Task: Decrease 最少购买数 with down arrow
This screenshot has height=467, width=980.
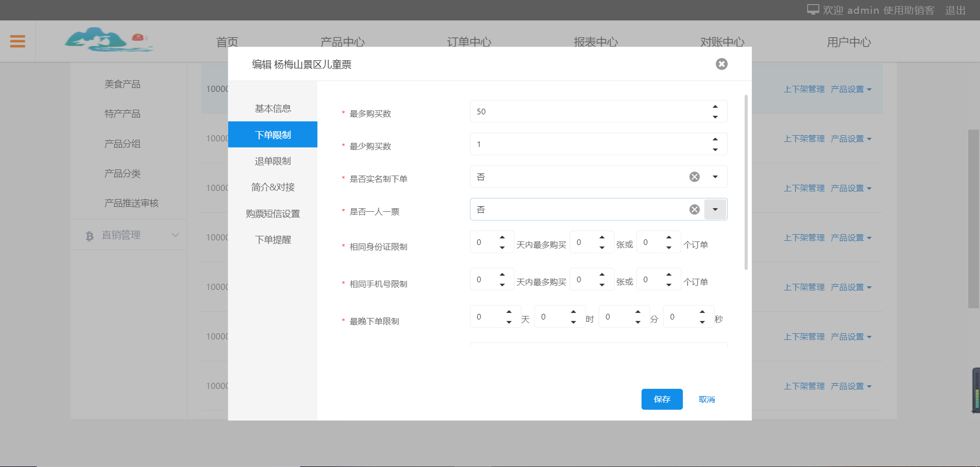Action: 715,150
